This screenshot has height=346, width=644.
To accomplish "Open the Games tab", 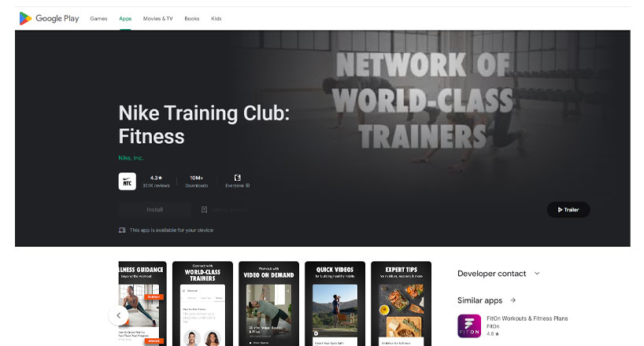I will tap(98, 18).
